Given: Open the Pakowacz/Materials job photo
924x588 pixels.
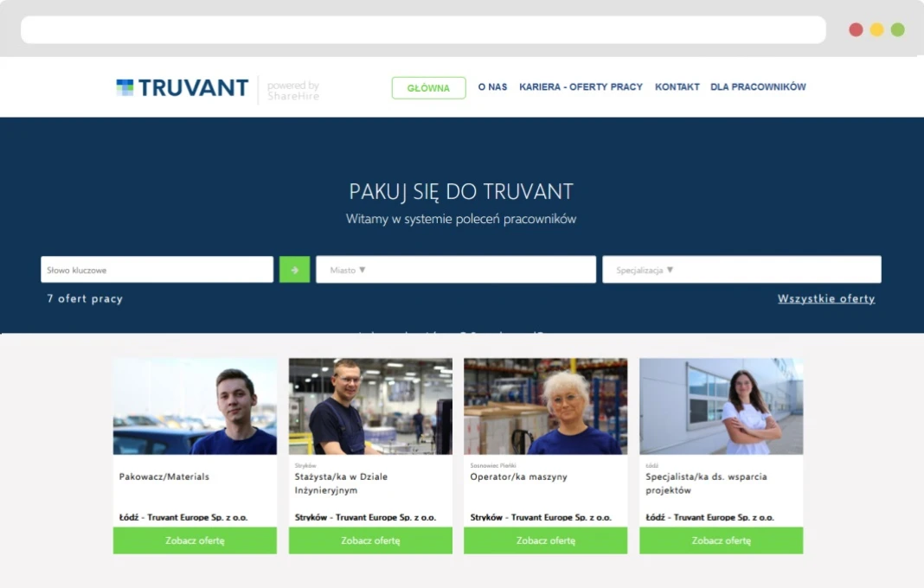Looking at the screenshot, I should [x=195, y=406].
